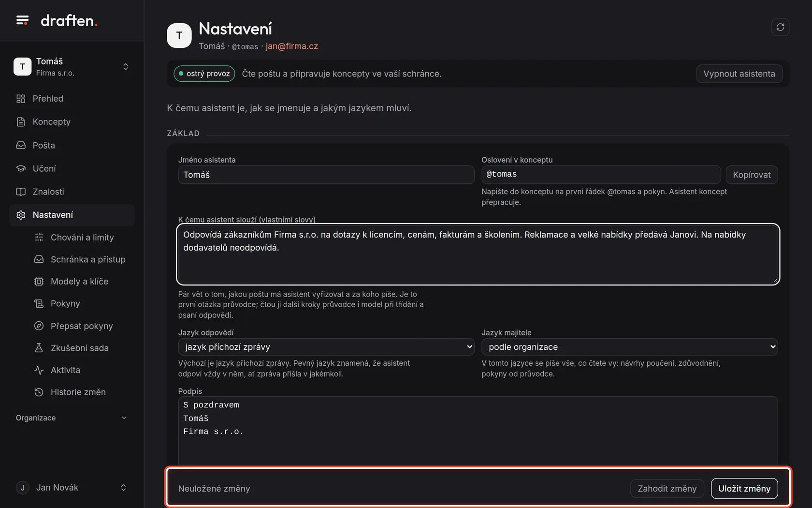Open Zkušební sada page

click(x=81, y=348)
